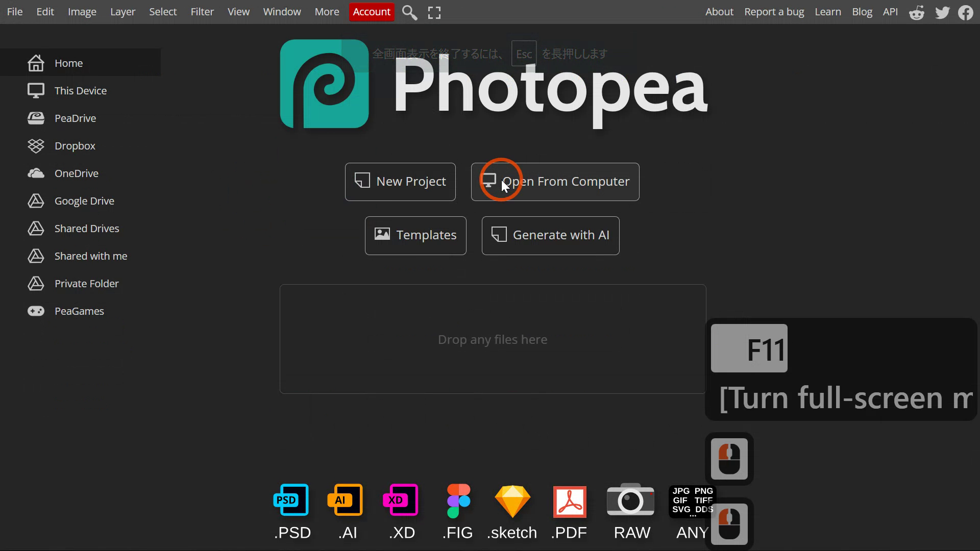This screenshot has width=980, height=551.
Task: Open the Twitter icon link
Action: pyautogui.click(x=942, y=12)
